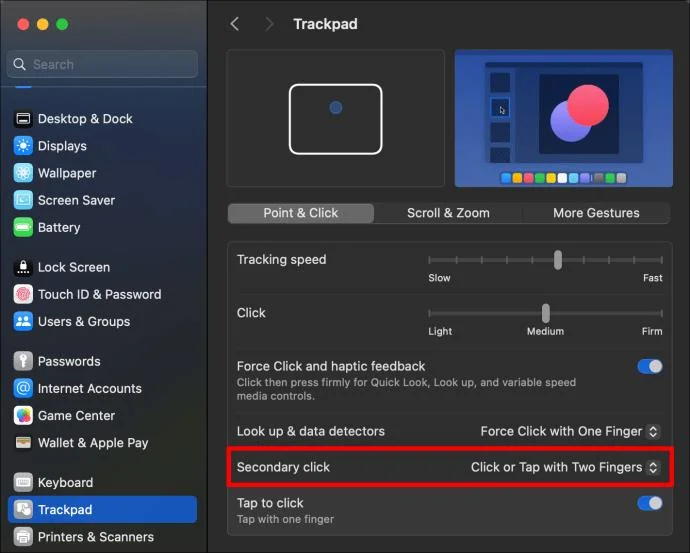This screenshot has height=553, width=690.
Task: Open Wallpaper settings label
Action: click(x=67, y=173)
